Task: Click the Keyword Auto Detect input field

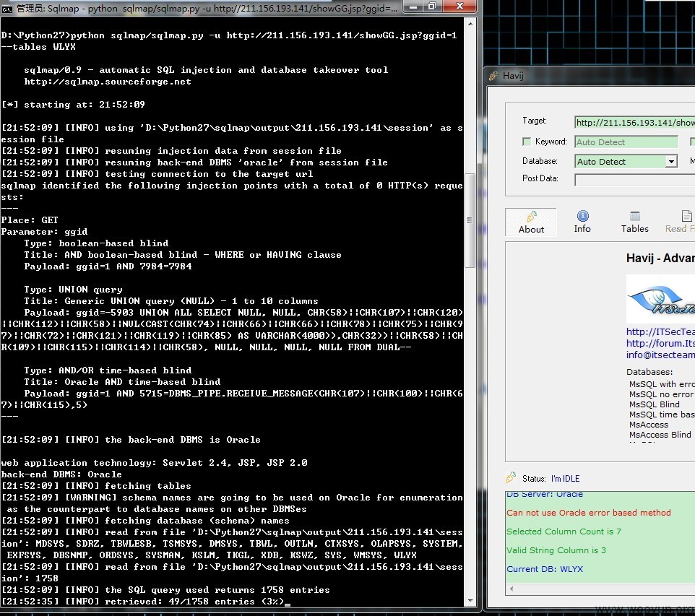Action: 626,142
